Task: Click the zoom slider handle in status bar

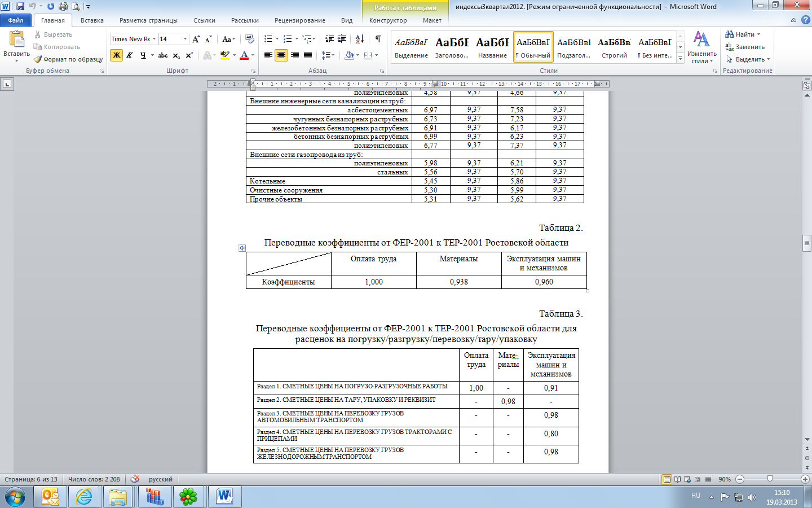Action: 770,479
